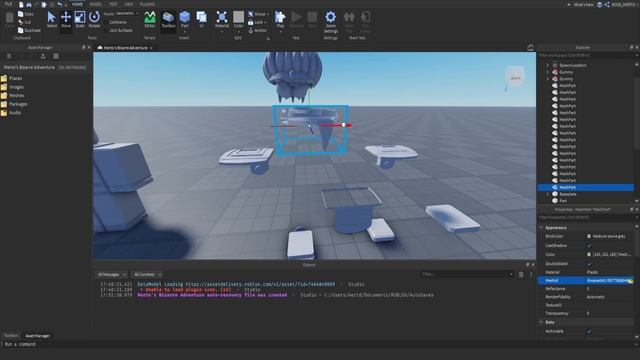Toggle the Archivable checkbox

pyautogui.click(x=589, y=331)
